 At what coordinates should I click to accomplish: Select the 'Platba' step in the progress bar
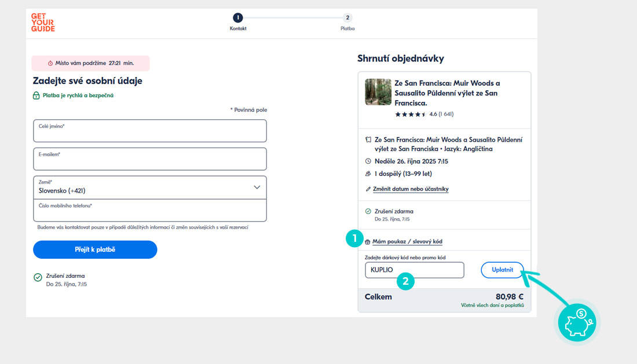click(347, 18)
